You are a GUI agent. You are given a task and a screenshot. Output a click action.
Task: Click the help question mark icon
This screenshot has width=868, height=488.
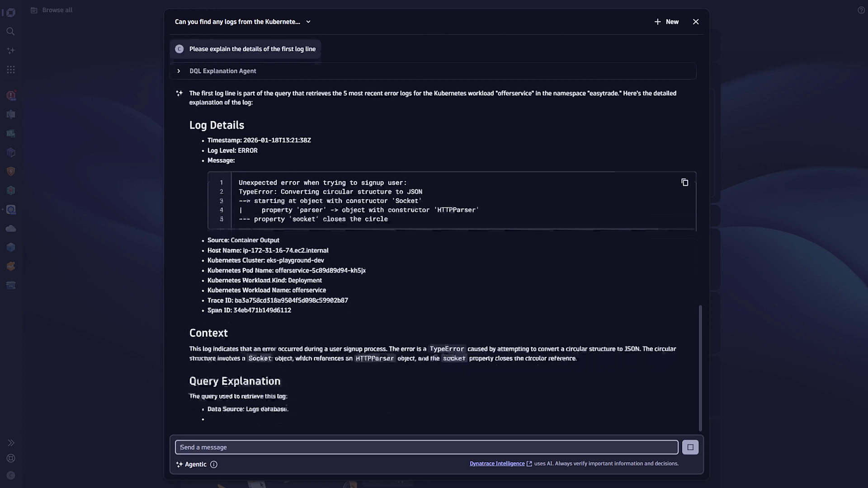click(861, 10)
